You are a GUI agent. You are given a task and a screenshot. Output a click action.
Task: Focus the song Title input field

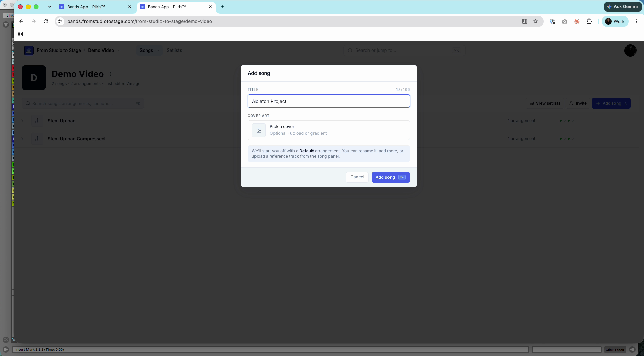coord(328,101)
